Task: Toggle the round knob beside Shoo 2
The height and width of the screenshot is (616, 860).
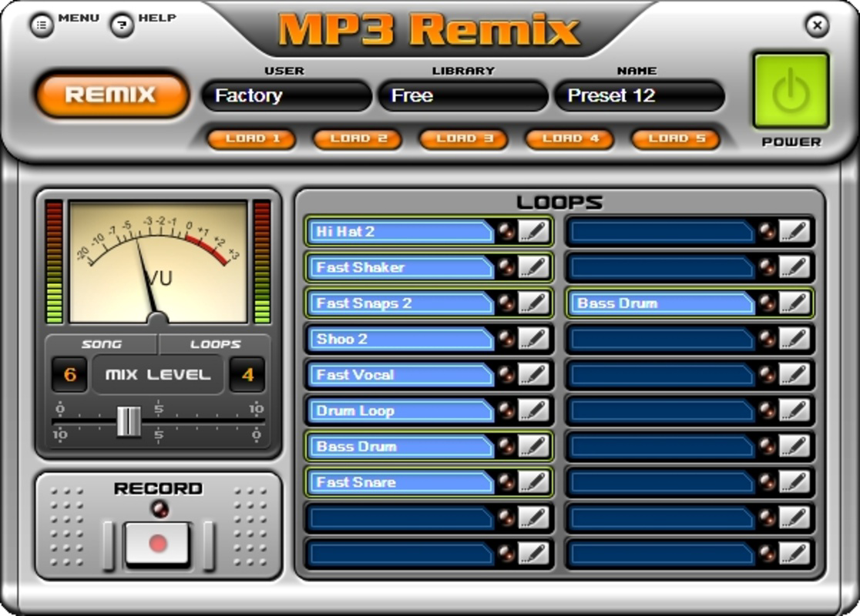Action: point(506,339)
